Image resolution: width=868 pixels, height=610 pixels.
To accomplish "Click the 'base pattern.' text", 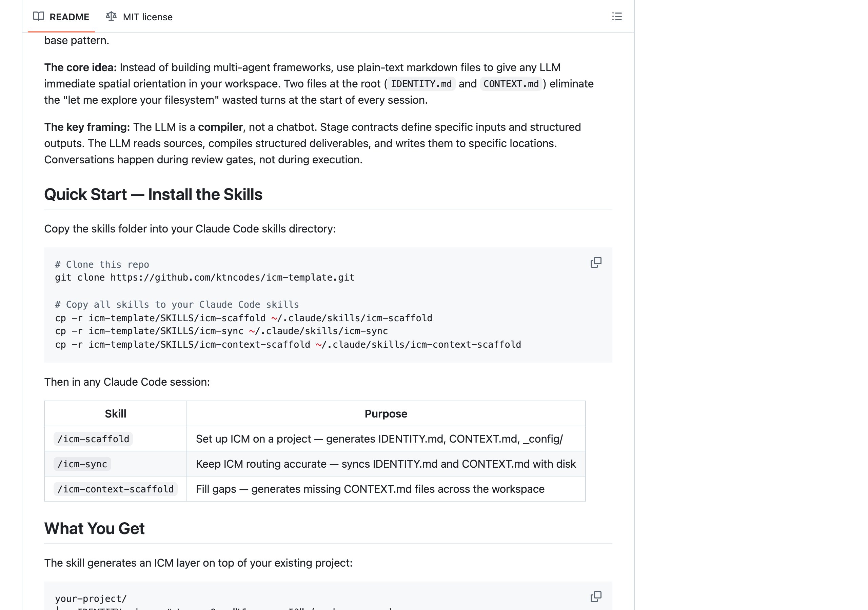I will tap(77, 40).
